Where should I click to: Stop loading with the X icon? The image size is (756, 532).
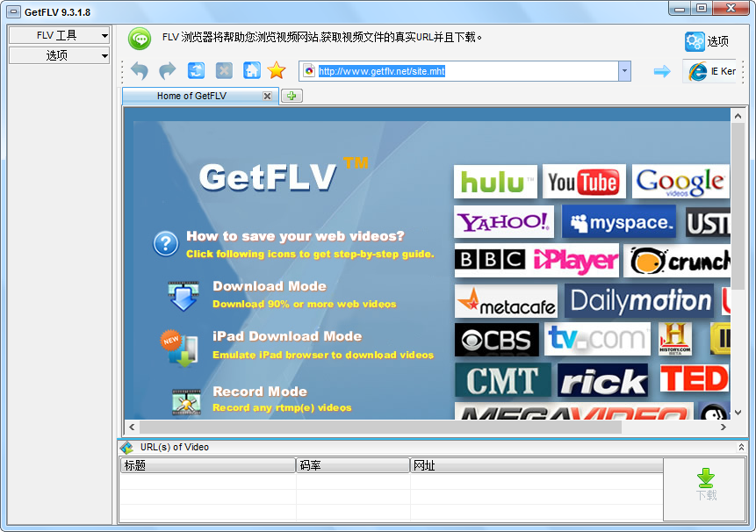coord(224,70)
